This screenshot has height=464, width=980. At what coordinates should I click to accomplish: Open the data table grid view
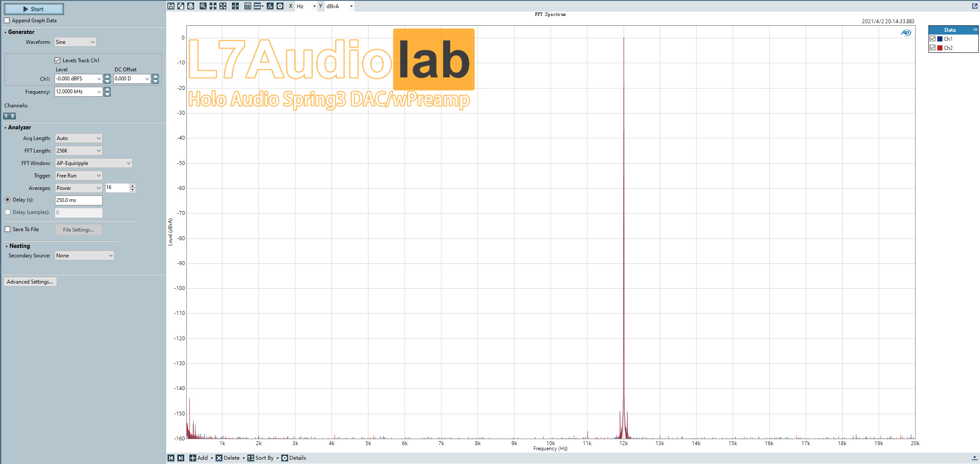248,6
